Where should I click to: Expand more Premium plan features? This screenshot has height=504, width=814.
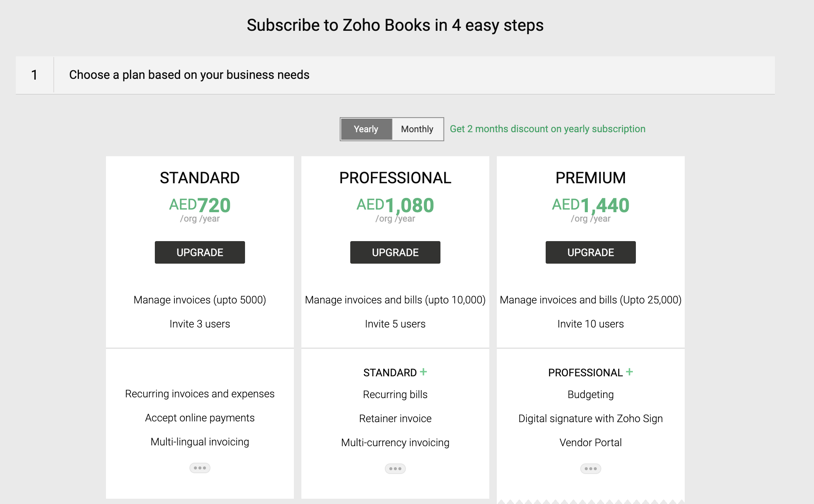[590, 469]
